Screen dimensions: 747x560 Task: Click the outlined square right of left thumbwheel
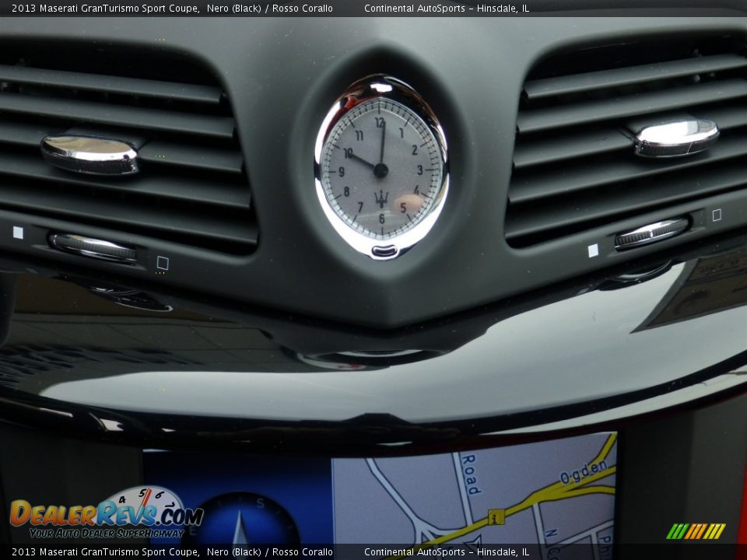[x=163, y=263]
